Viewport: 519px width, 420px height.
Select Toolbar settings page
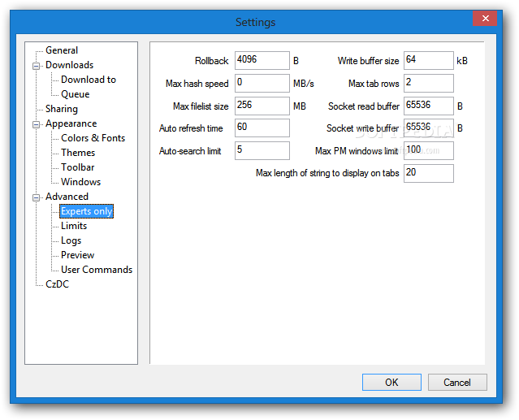(x=77, y=167)
